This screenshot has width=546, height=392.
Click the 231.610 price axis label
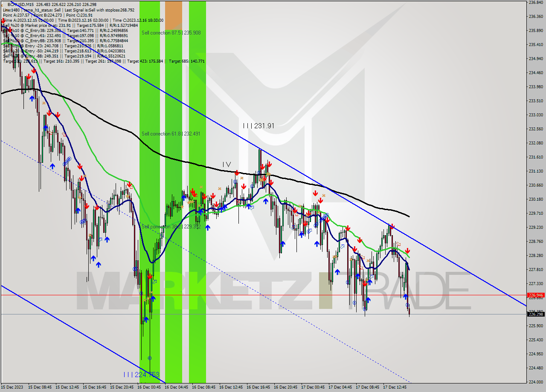536,157
